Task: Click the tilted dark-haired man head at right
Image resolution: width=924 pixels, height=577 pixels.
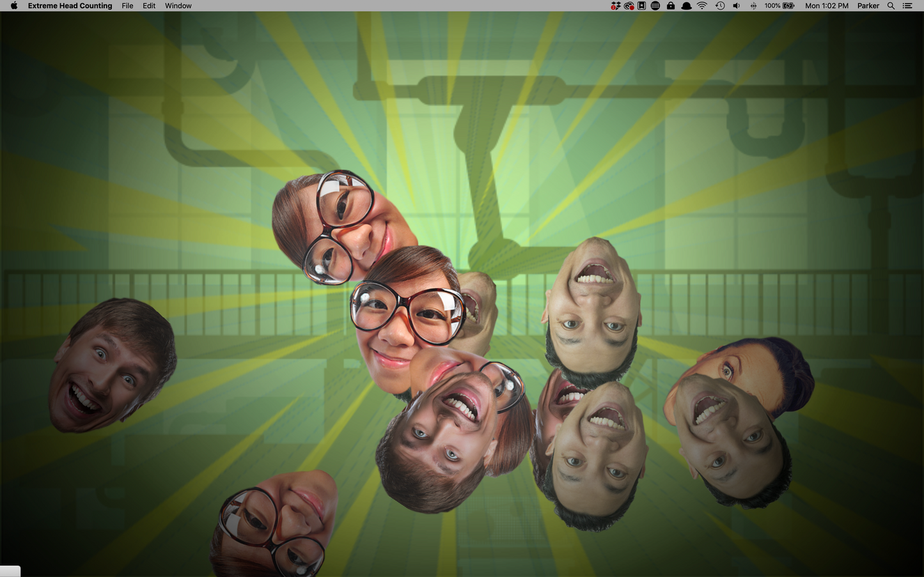Action: point(732,441)
